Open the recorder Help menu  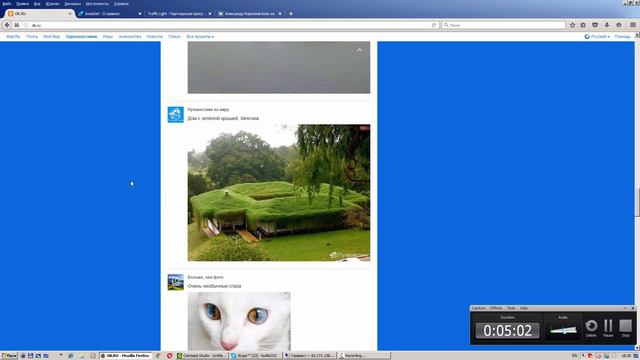point(524,308)
